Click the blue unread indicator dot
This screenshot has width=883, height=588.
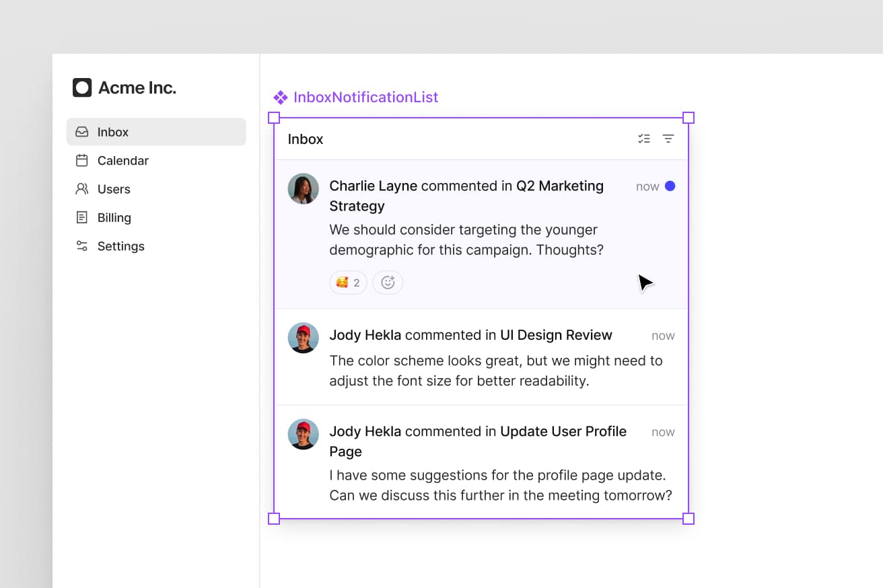(x=670, y=186)
